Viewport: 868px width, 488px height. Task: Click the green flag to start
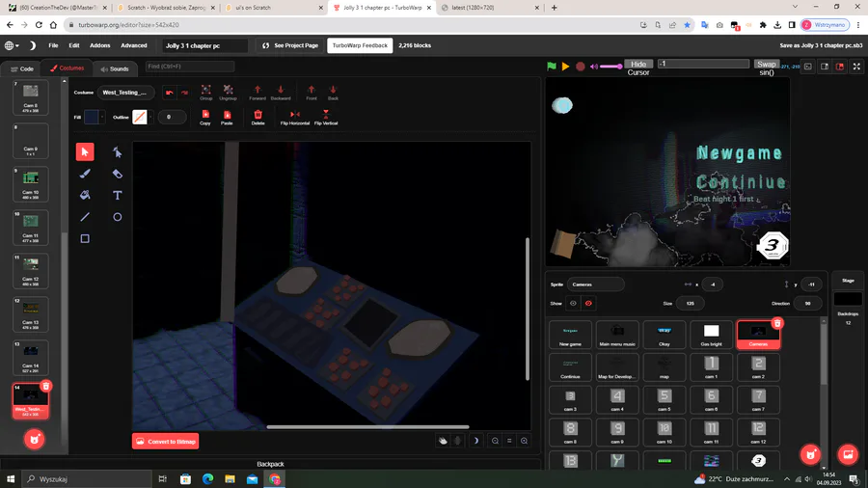tap(552, 67)
